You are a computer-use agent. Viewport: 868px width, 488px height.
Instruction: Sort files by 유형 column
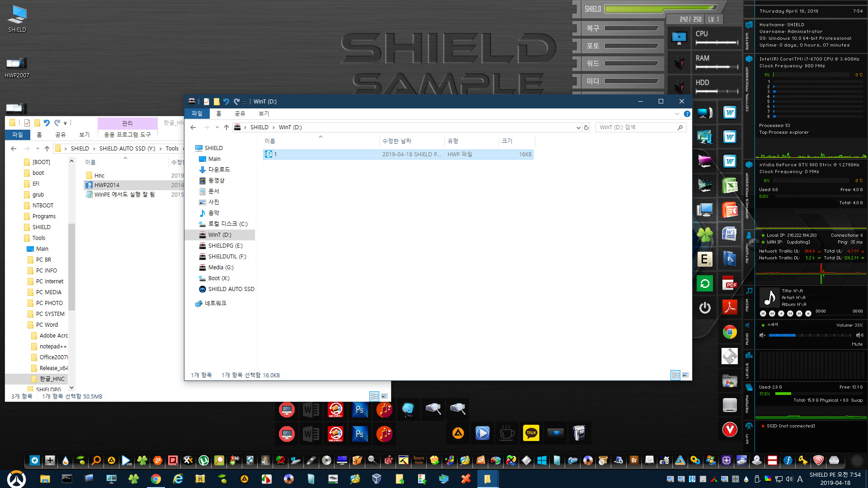tap(472, 141)
